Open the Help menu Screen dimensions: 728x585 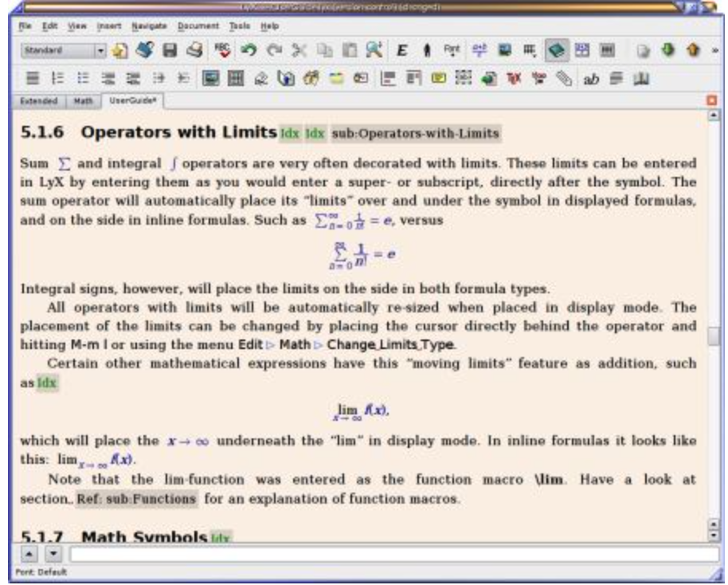(269, 26)
